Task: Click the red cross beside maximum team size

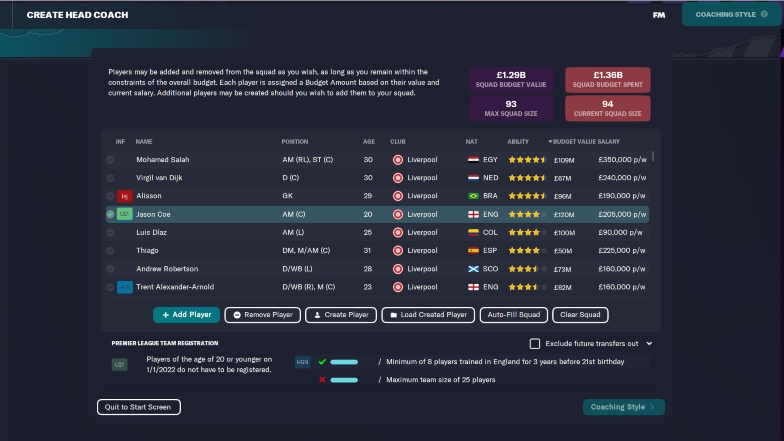Action: (x=322, y=380)
